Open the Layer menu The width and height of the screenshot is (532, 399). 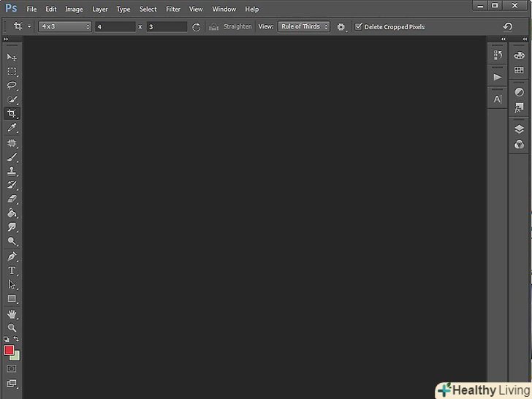[99, 9]
